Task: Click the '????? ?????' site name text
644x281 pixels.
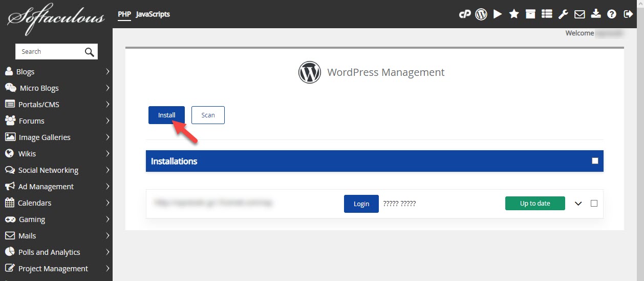Action: pyautogui.click(x=399, y=204)
